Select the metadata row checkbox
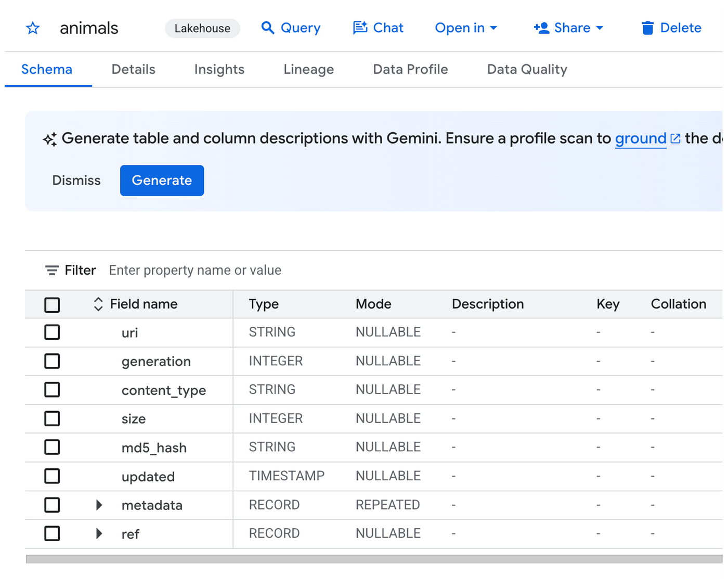This screenshot has width=728, height=587. click(x=52, y=505)
